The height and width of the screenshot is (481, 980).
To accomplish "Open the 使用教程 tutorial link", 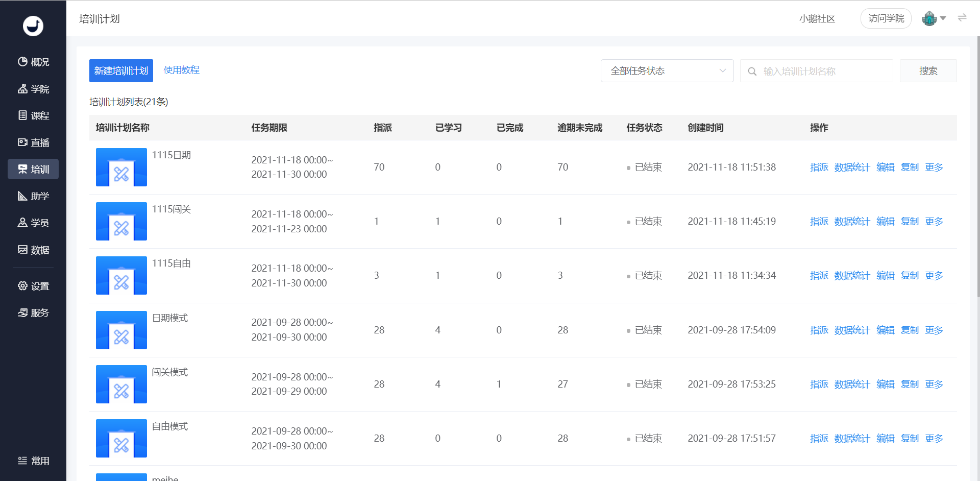I will pyautogui.click(x=181, y=70).
